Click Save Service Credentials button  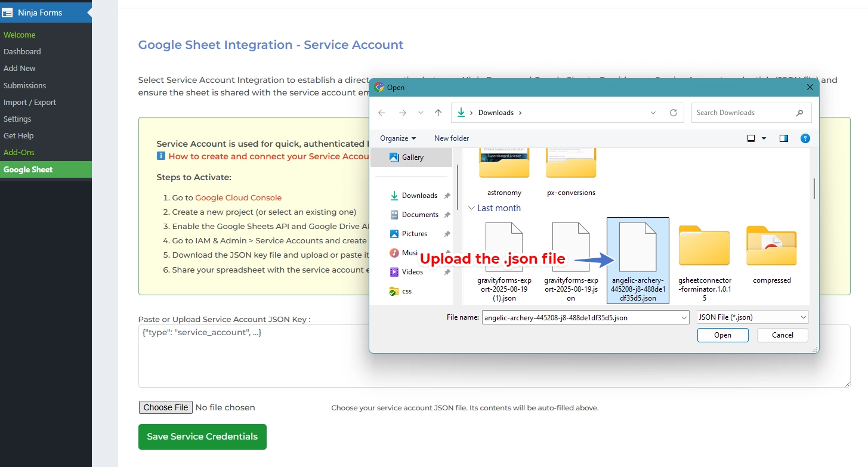pyautogui.click(x=202, y=437)
